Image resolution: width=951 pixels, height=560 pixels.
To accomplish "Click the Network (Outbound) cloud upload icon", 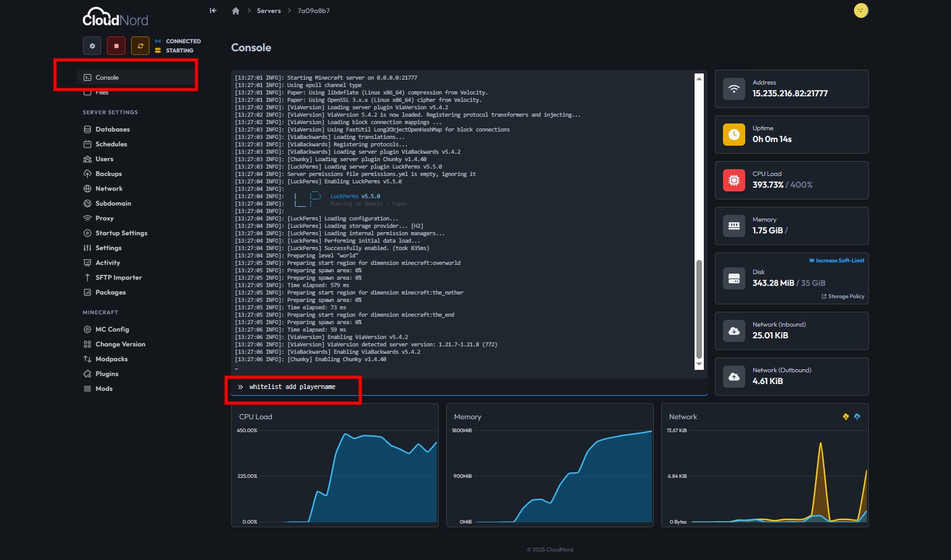I will pyautogui.click(x=734, y=377).
